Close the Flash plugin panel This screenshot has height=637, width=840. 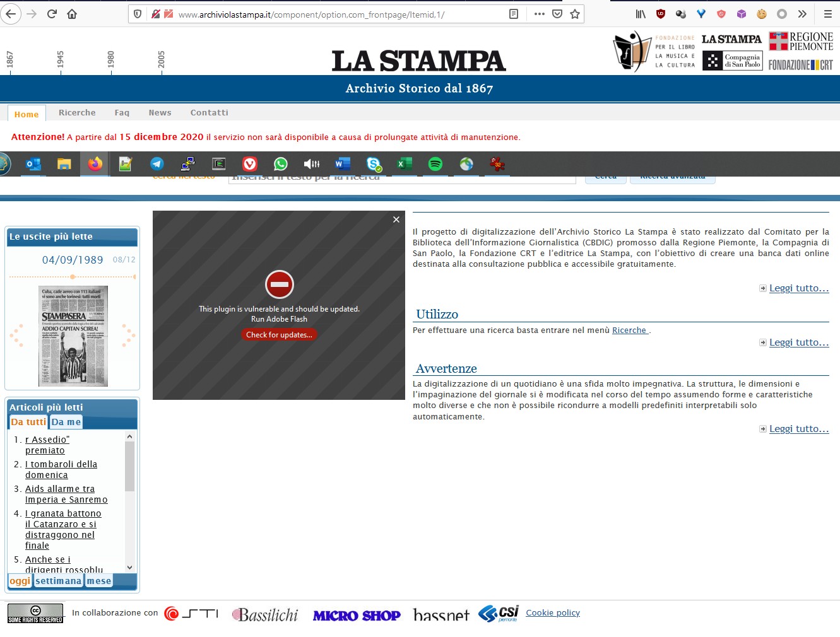[x=396, y=219]
